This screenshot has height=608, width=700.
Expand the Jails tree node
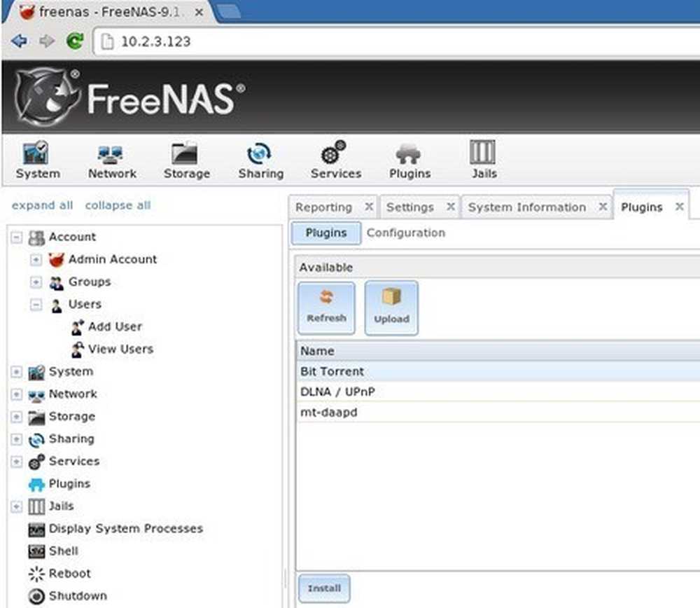click(17, 506)
